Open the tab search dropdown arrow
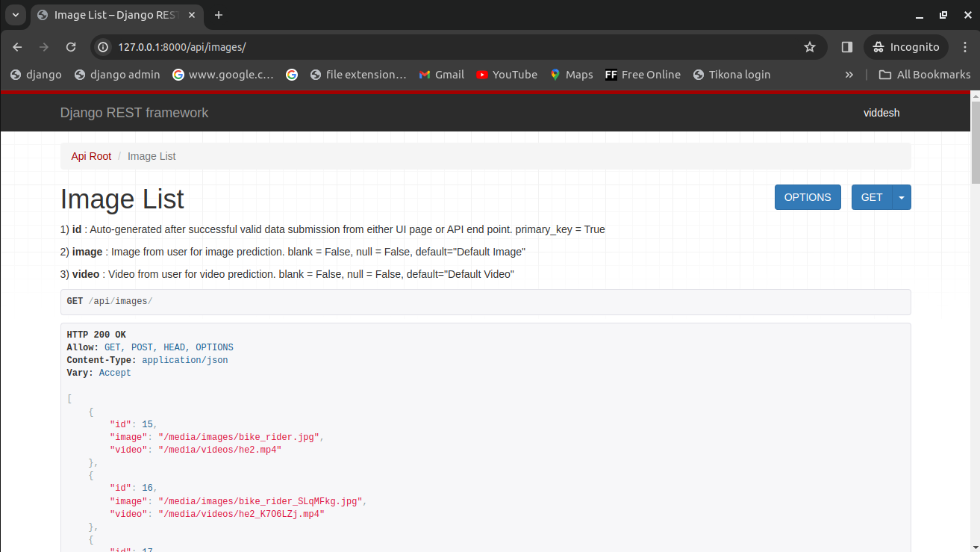This screenshot has width=980, height=552. click(15, 15)
